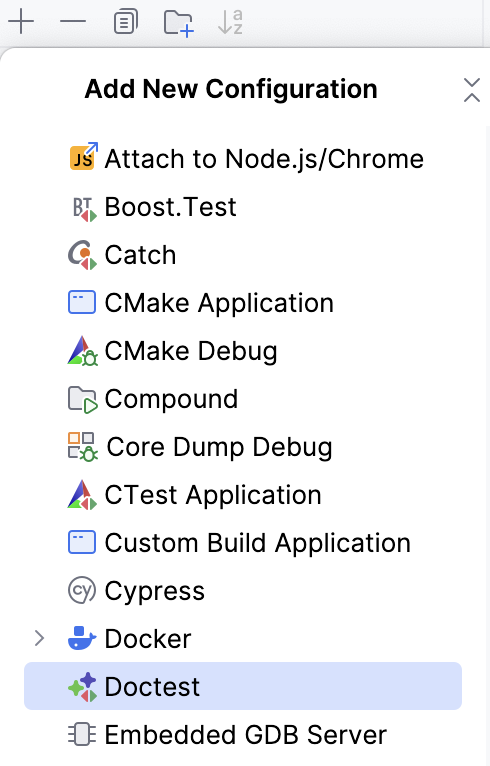Viewport: 490px width, 766px height.
Task: Click the Boost.Test BT icon
Action: coord(84,208)
